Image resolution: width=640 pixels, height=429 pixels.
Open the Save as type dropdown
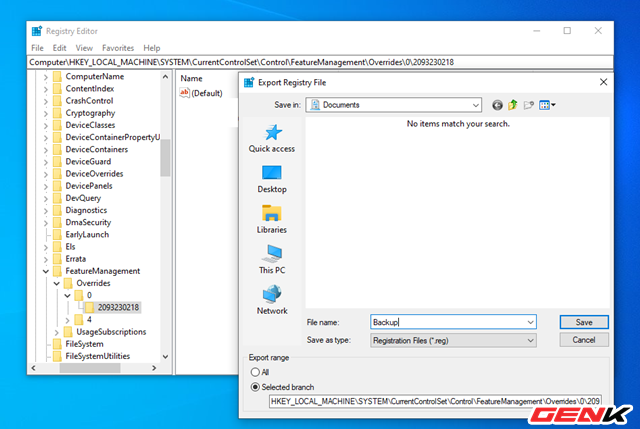click(x=530, y=340)
